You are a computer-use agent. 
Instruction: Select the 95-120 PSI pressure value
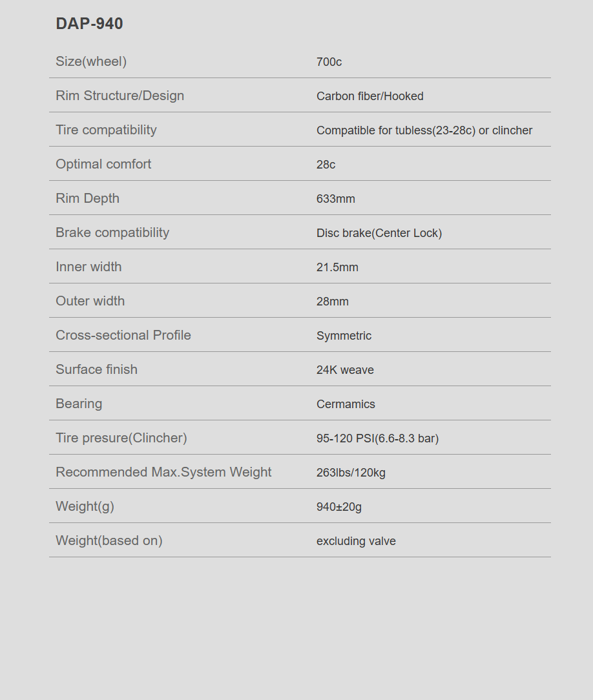377,438
